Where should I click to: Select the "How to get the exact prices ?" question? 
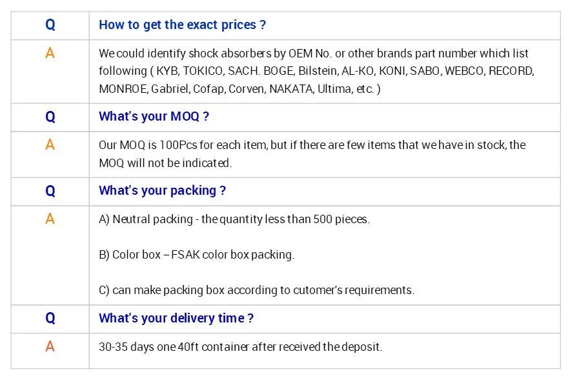[x=182, y=25]
